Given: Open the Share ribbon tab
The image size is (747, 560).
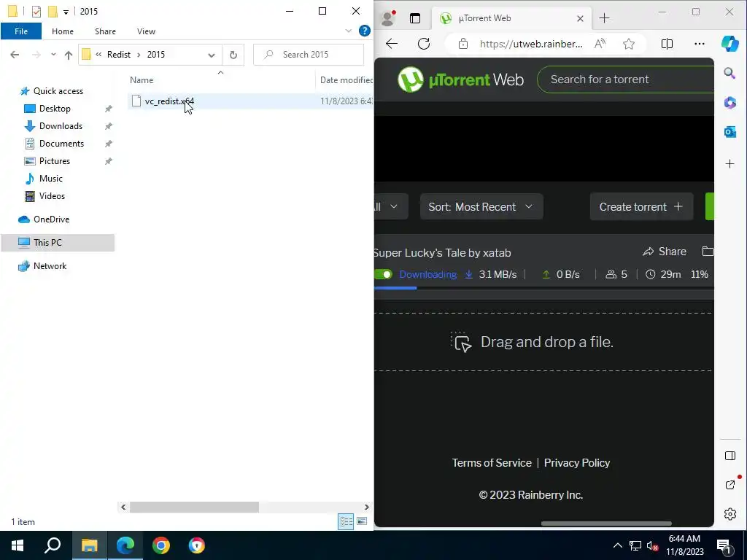Looking at the screenshot, I should point(105,31).
